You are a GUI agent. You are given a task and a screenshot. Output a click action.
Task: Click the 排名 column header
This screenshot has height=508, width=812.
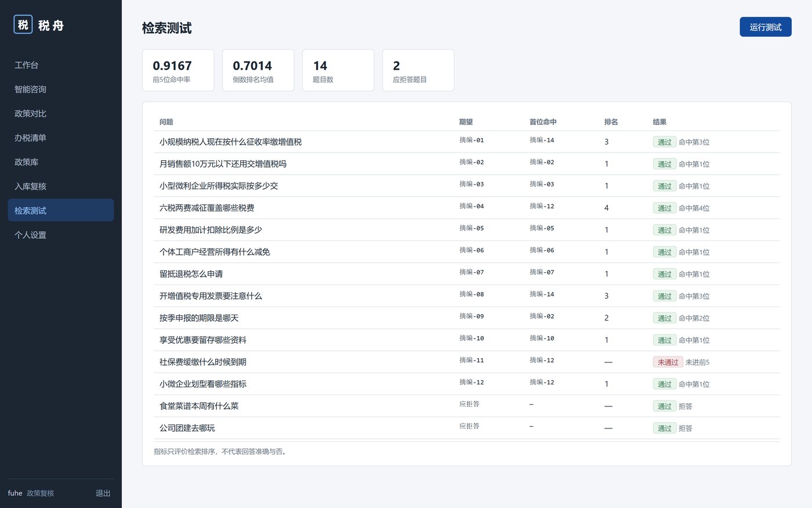click(x=611, y=122)
